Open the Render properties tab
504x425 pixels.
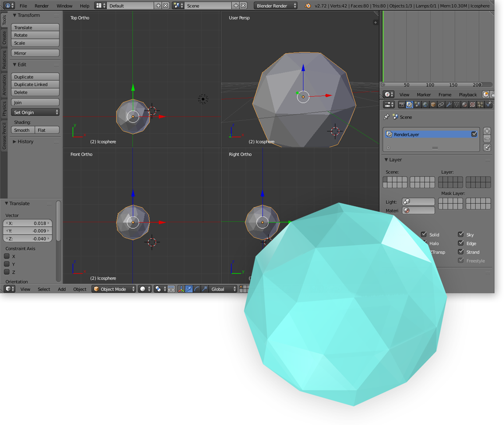click(x=402, y=104)
